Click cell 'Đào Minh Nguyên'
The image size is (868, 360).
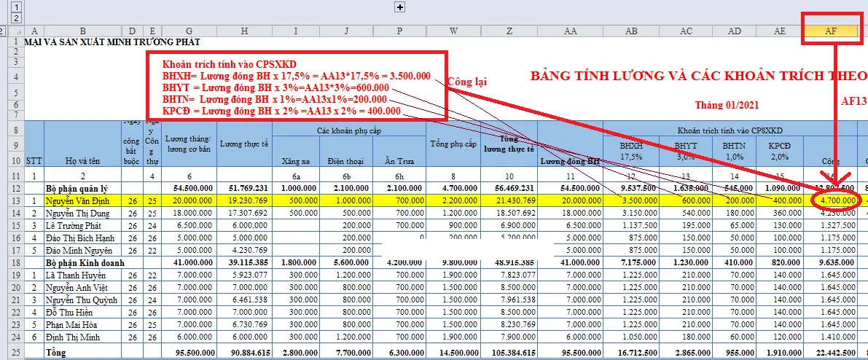[x=82, y=251]
